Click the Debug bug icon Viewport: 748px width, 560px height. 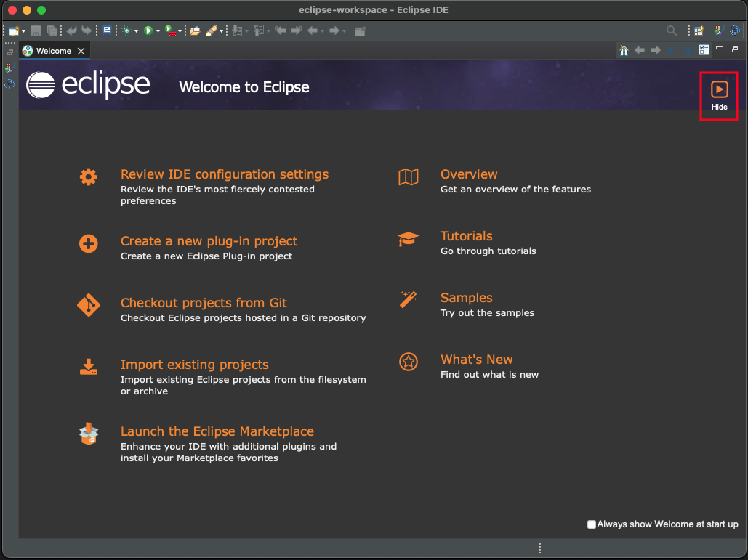pos(126,31)
